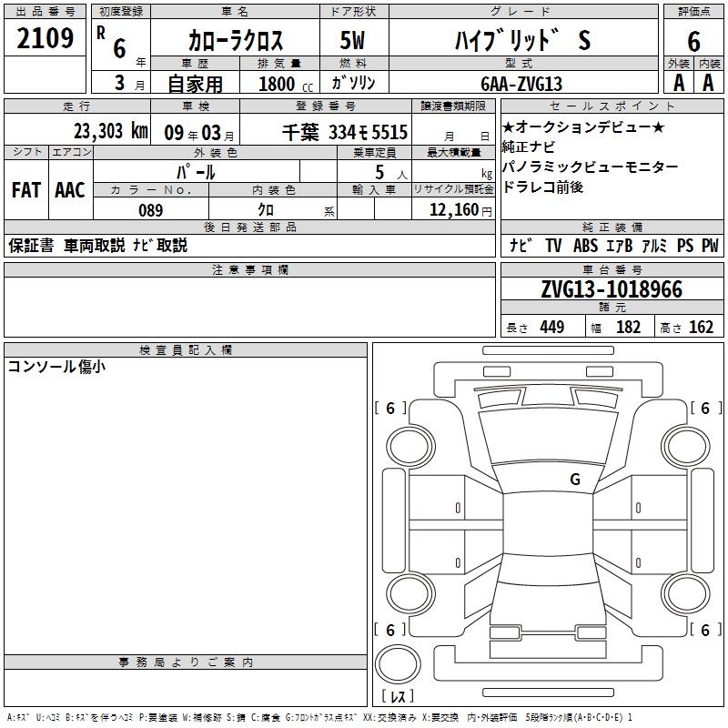
Task: Click color number 089
Action: pyautogui.click(x=150, y=210)
